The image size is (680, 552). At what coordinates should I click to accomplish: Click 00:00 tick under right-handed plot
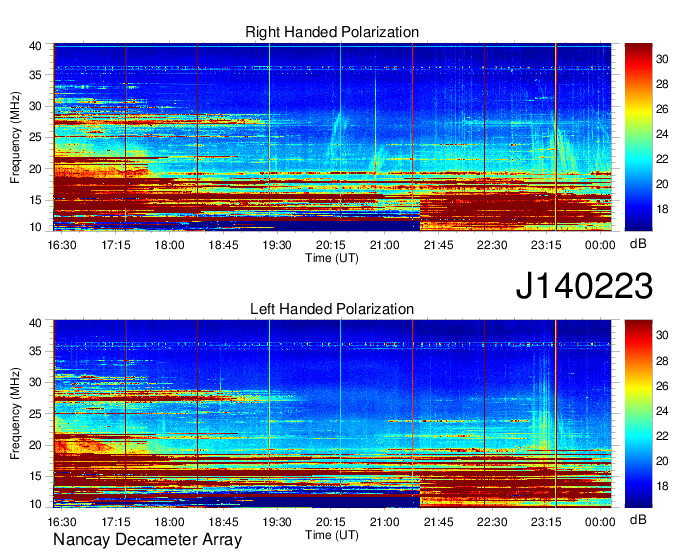[x=600, y=245]
